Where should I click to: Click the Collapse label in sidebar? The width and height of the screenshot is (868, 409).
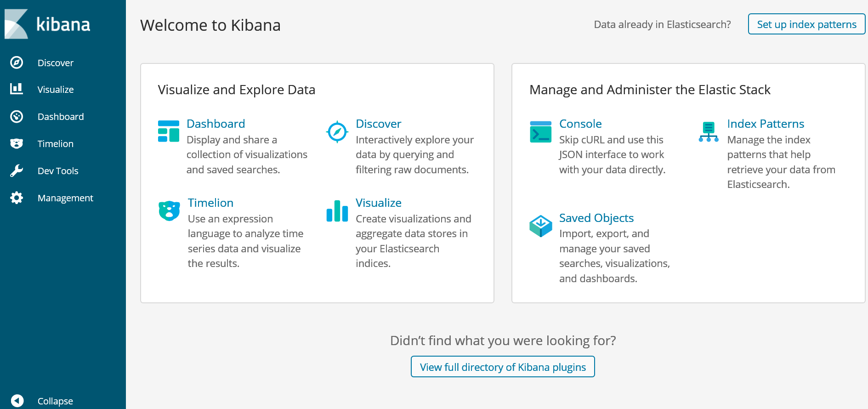pos(55,401)
